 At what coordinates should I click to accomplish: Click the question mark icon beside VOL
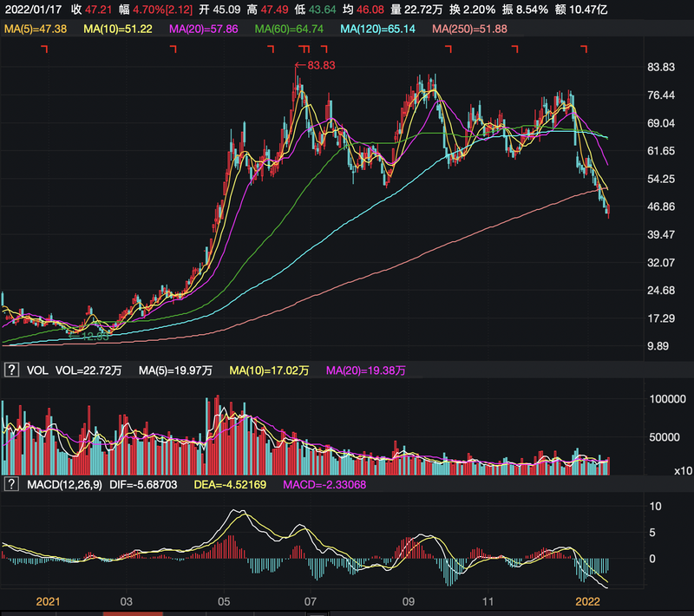click(x=12, y=370)
